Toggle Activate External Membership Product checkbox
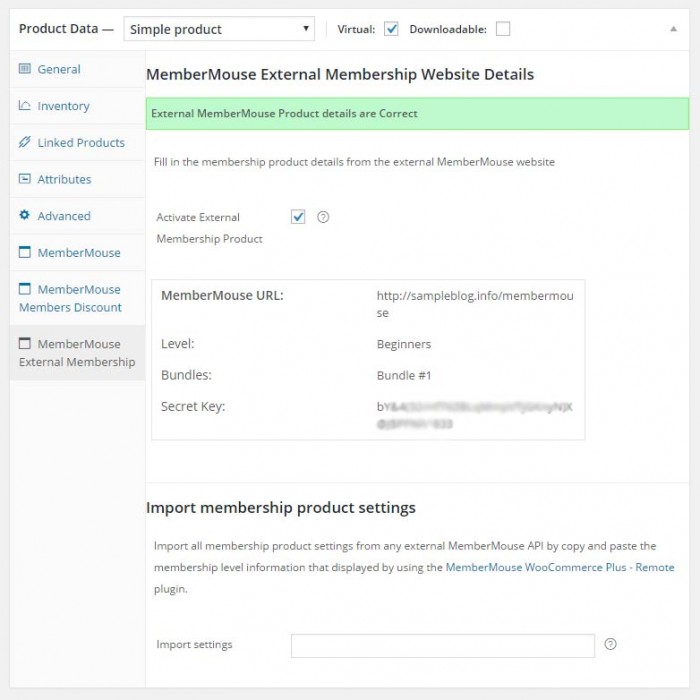 (x=297, y=217)
